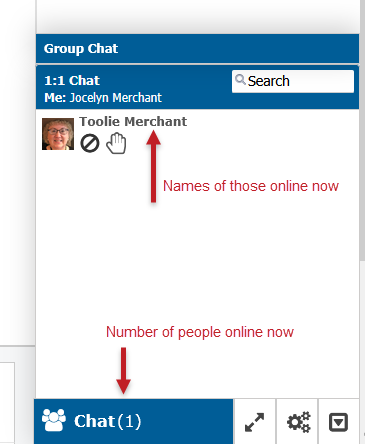The height and width of the screenshot is (444, 365).
Task: Click the raised hand icon under Toolie Merchant
Action: click(x=116, y=143)
